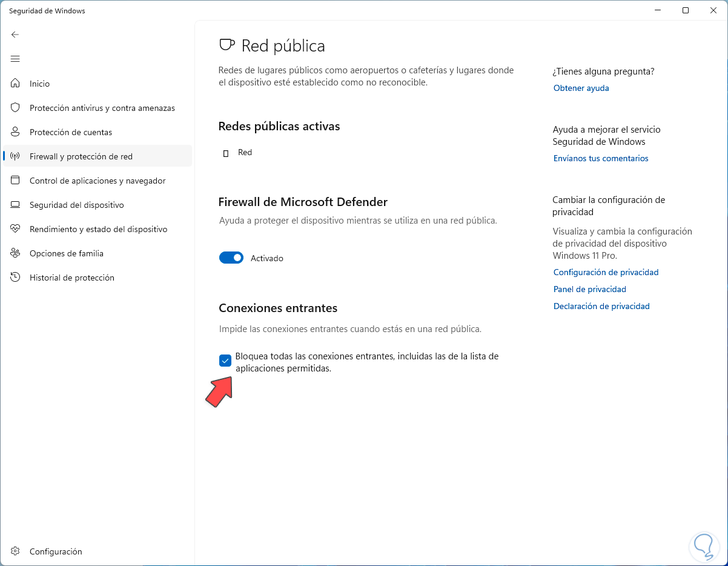Click the Obtener ayuda link

(x=581, y=88)
